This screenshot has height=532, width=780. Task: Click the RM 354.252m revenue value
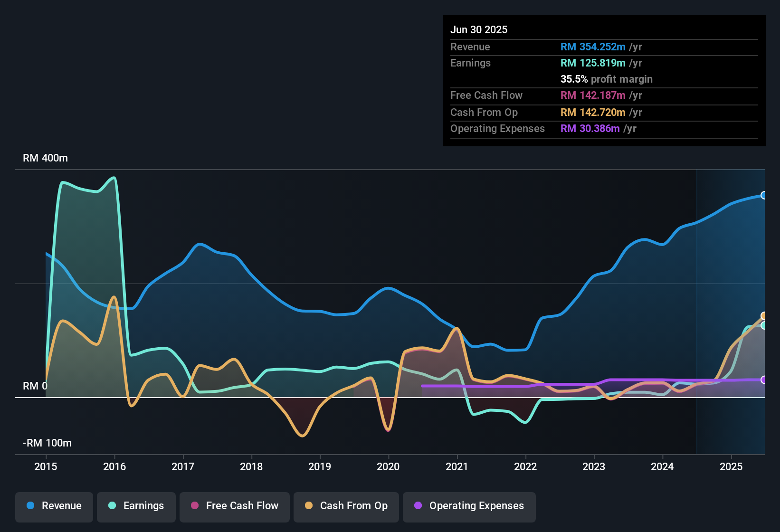tap(593, 47)
